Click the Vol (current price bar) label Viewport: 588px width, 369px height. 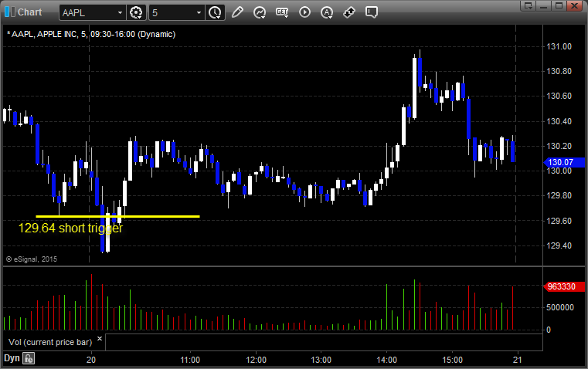[50, 342]
